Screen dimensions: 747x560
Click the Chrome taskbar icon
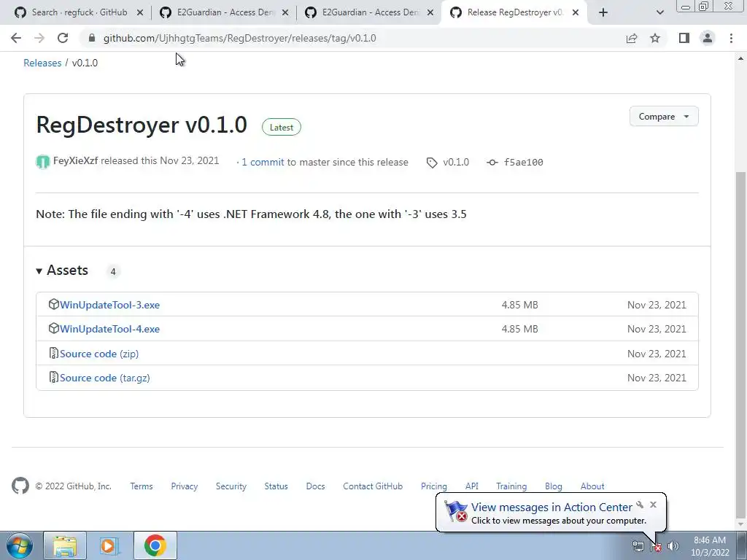155,545
